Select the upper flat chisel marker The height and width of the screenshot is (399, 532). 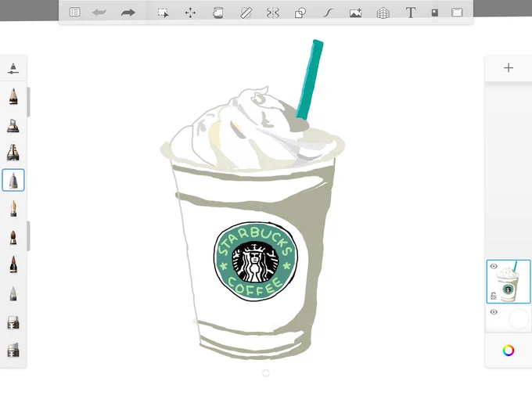pyautogui.click(x=13, y=322)
